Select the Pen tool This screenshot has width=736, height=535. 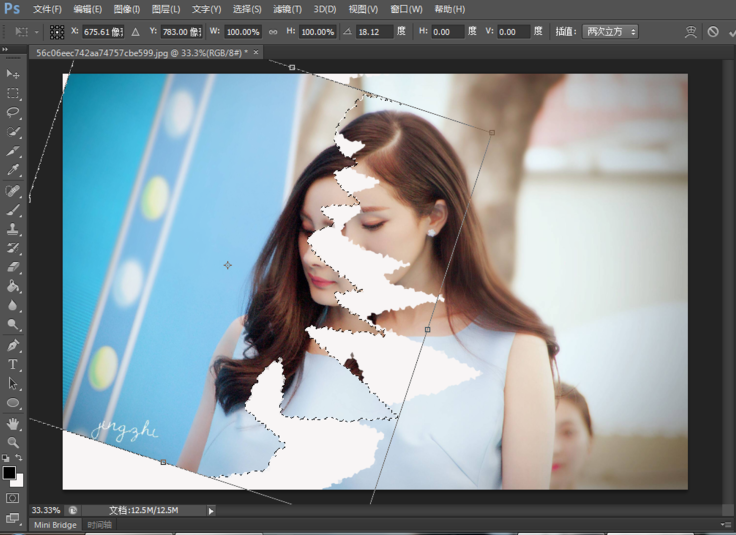click(13, 345)
